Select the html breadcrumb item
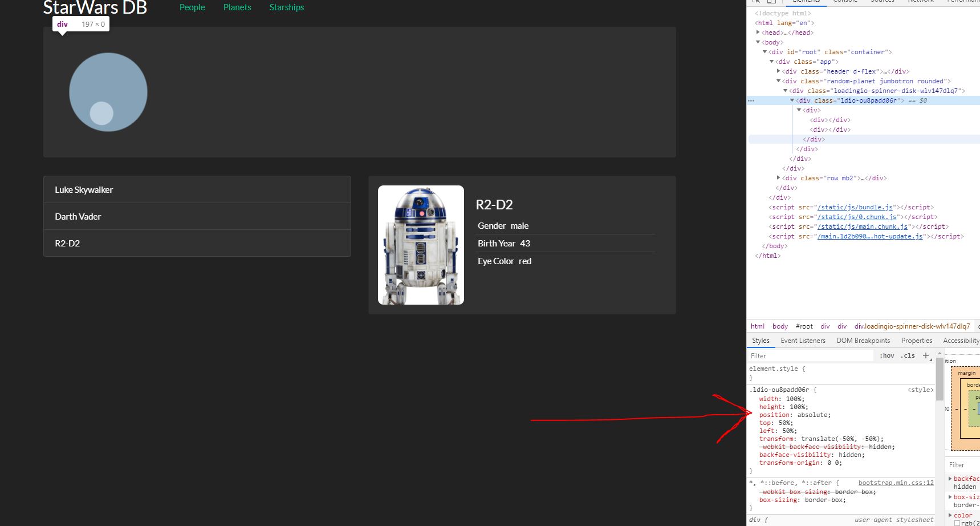The width and height of the screenshot is (980, 526). [758, 326]
